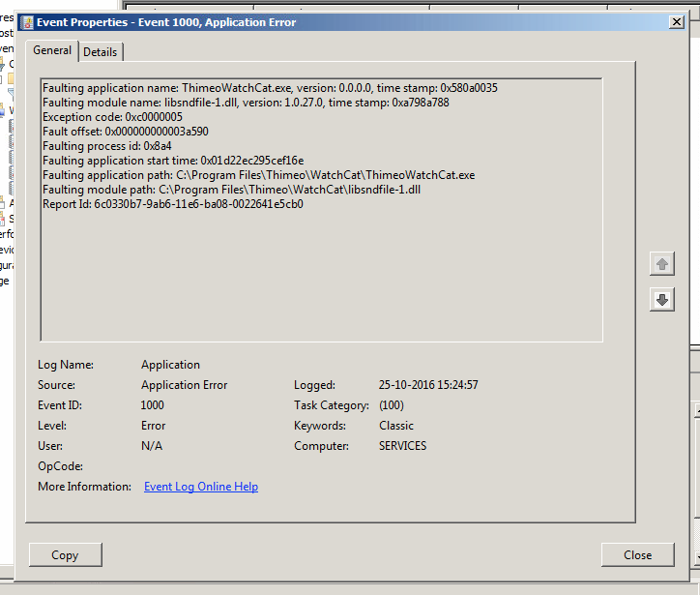Click Faulting process id 0x8a4 line
This screenshot has width=700, height=595.
point(107,146)
